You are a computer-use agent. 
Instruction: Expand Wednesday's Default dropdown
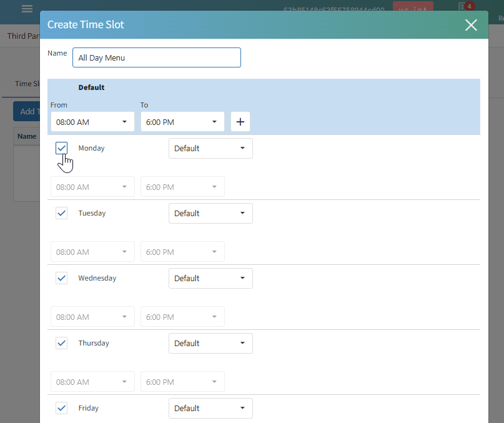210,278
